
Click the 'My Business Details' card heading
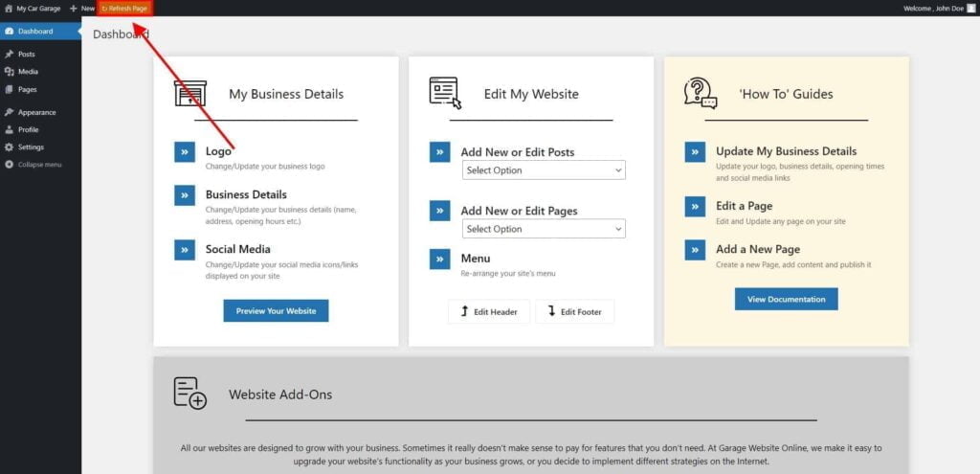pyautogui.click(x=286, y=95)
